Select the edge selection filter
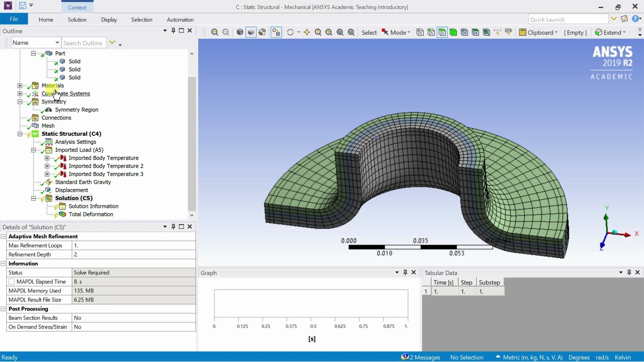This screenshot has height=362, width=644. (x=431, y=32)
